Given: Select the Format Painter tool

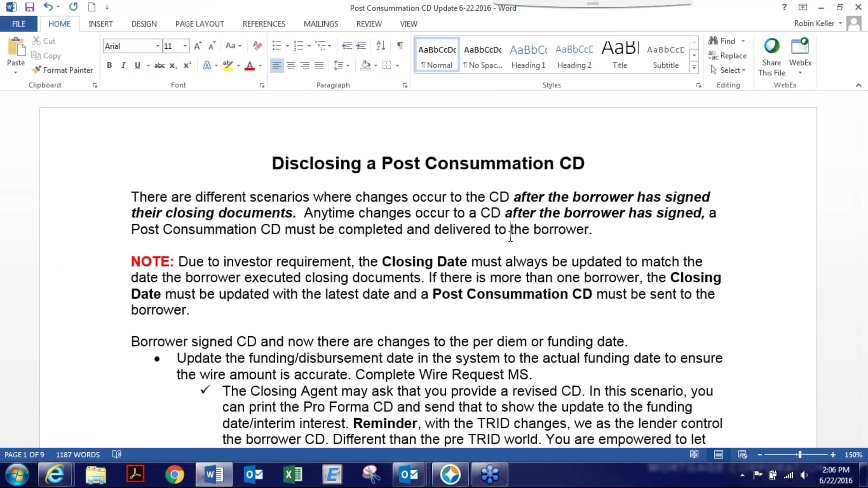Looking at the screenshot, I should 62,70.
